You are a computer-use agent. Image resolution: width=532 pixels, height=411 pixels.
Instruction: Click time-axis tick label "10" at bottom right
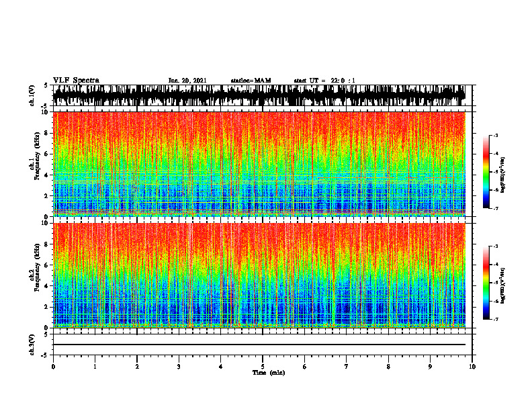coord(472,367)
